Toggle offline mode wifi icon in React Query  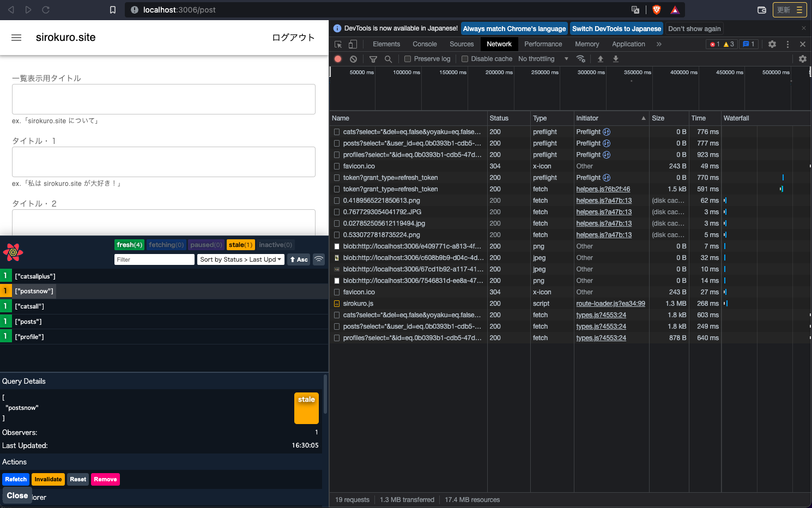point(319,259)
